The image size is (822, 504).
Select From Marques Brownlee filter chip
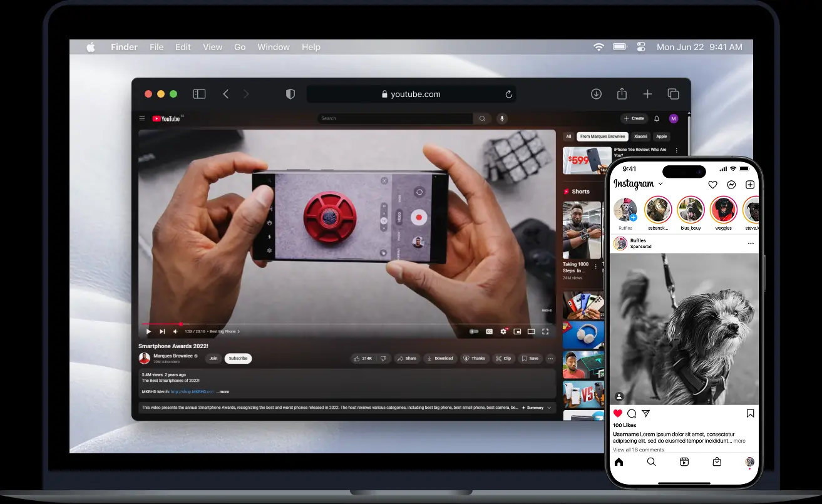(602, 136)
